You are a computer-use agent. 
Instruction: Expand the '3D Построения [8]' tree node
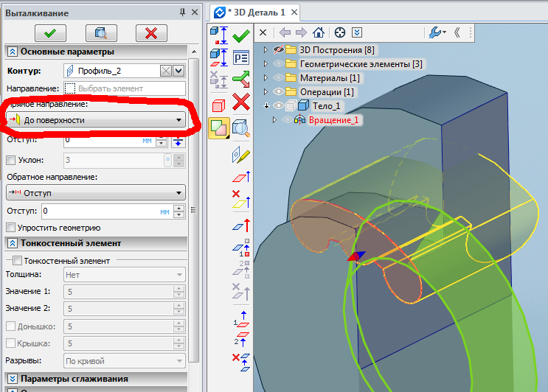coord(266,50)
